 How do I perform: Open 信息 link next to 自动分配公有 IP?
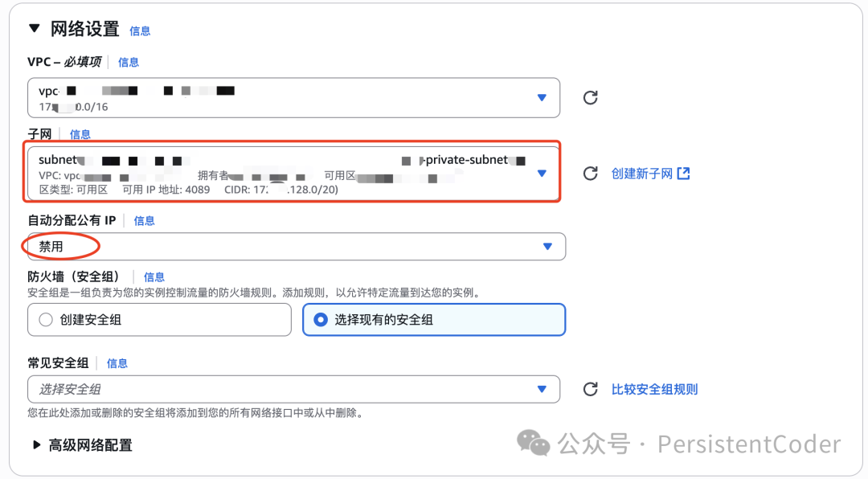(x=144, y=220)
